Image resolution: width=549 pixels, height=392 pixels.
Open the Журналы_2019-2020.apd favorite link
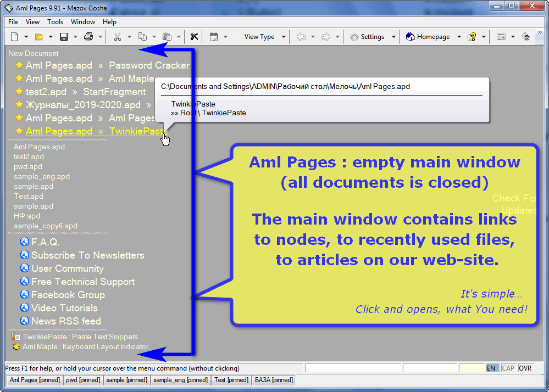(x=88, y=105)
